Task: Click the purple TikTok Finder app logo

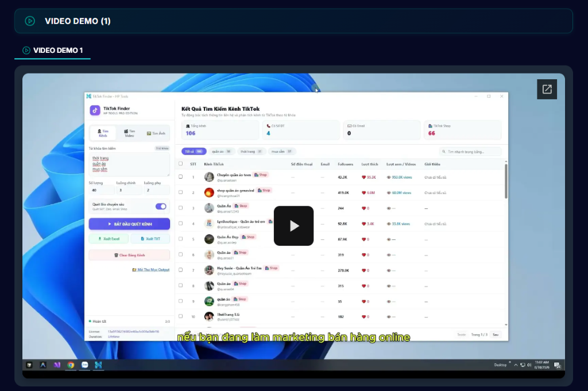Action: tap(95, 110)
